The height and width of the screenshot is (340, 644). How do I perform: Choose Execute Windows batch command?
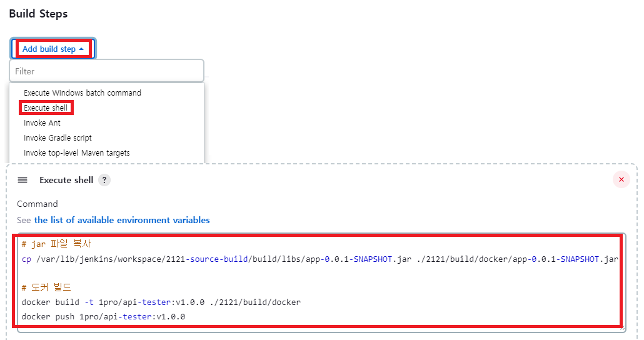click(x=82, y=92)
